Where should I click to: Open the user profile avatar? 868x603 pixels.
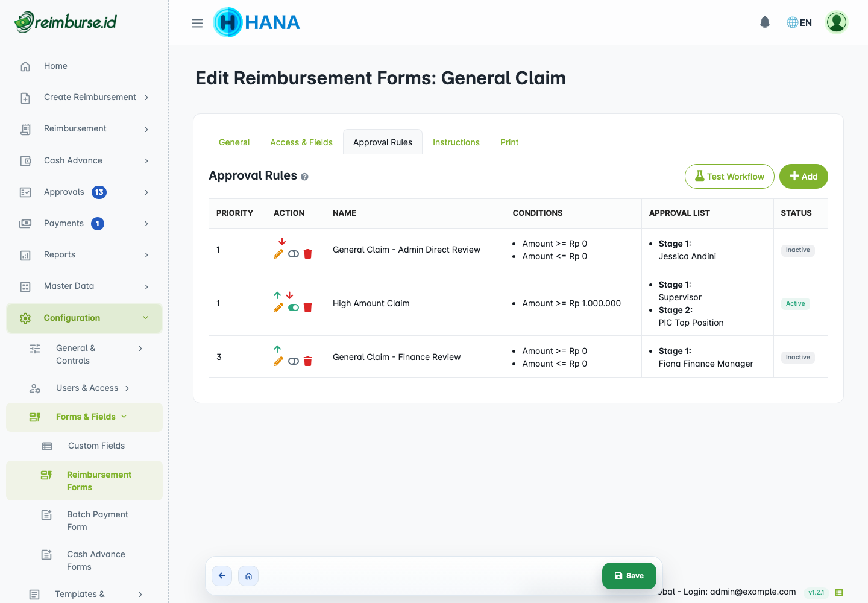click(x=837, y=22)
